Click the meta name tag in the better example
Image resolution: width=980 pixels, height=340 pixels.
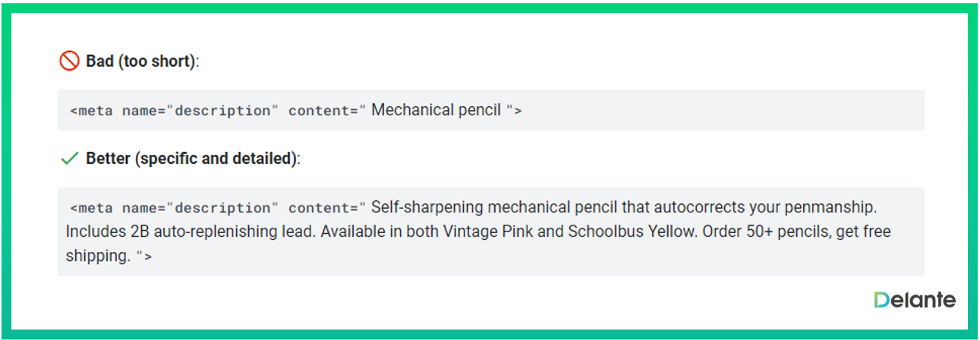pyautogui.click(x=171, y=208)
